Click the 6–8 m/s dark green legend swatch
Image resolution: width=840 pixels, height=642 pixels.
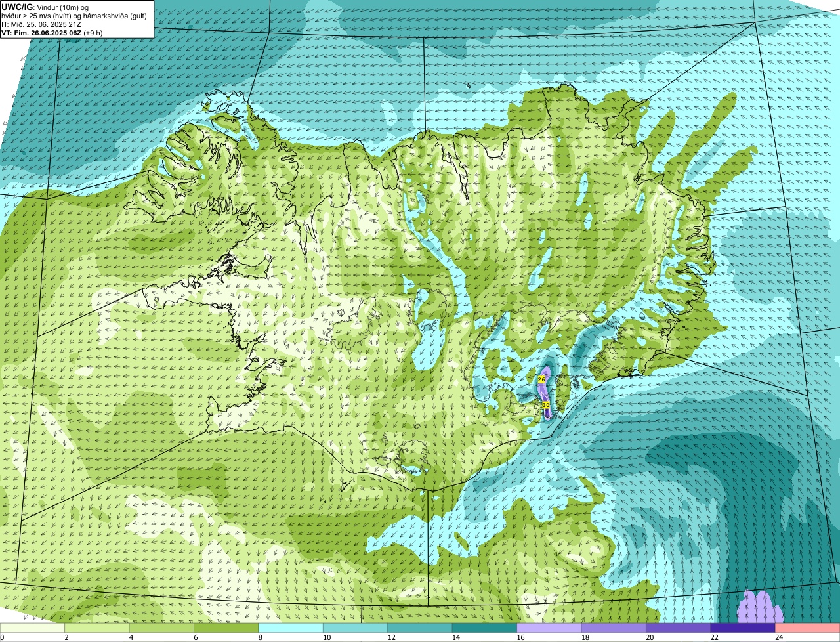[226, 628]
